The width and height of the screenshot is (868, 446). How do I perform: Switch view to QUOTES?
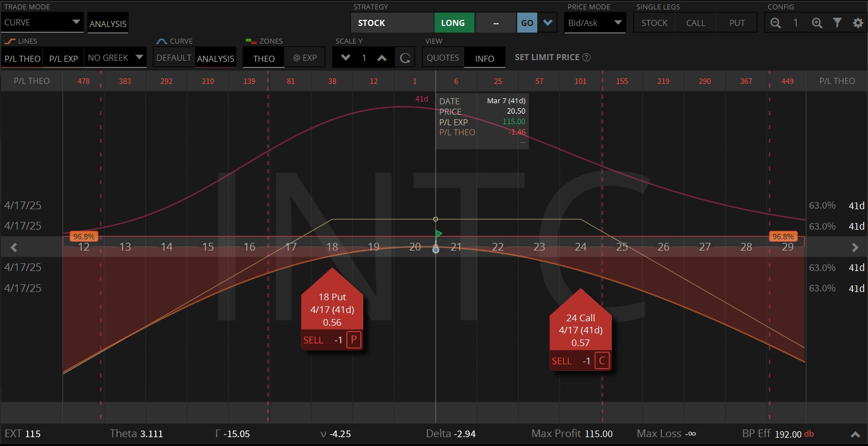pyautogui.click(x=443, y=57)
